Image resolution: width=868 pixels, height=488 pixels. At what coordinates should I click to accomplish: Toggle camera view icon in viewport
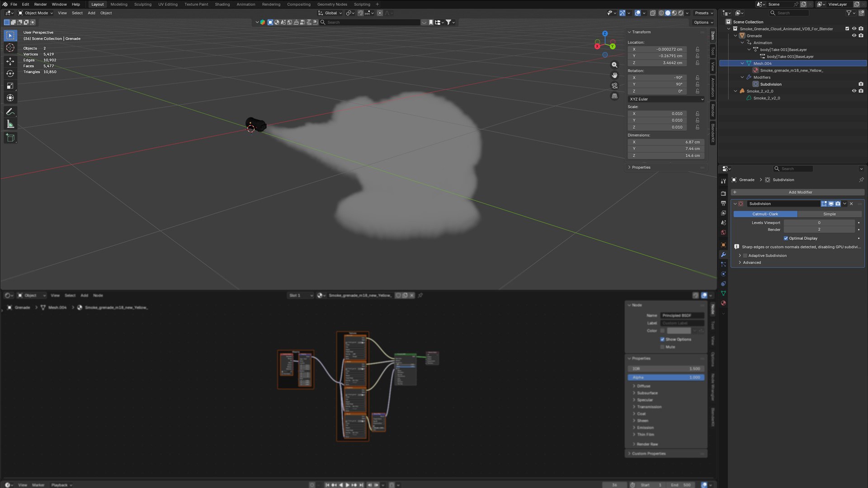[x=614, y=85]
